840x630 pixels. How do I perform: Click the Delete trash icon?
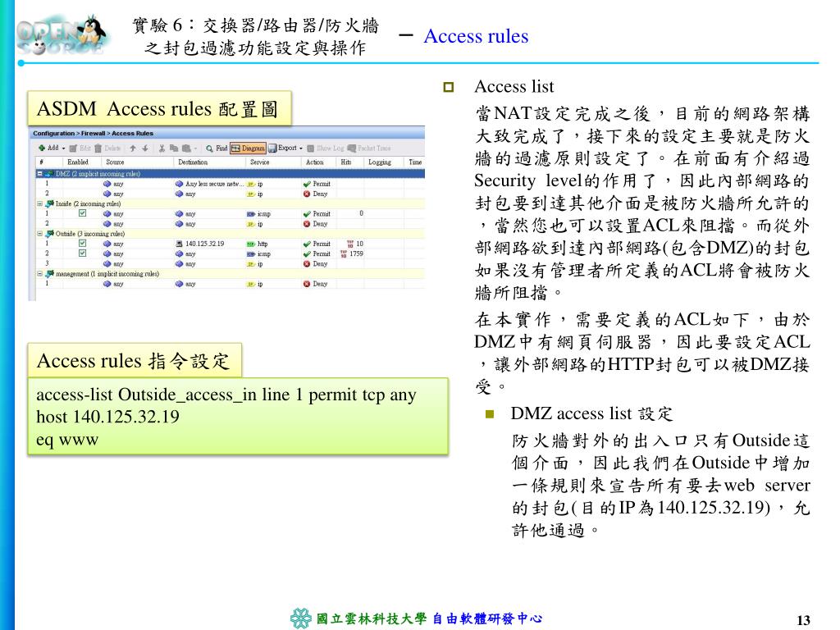point(98,148)
